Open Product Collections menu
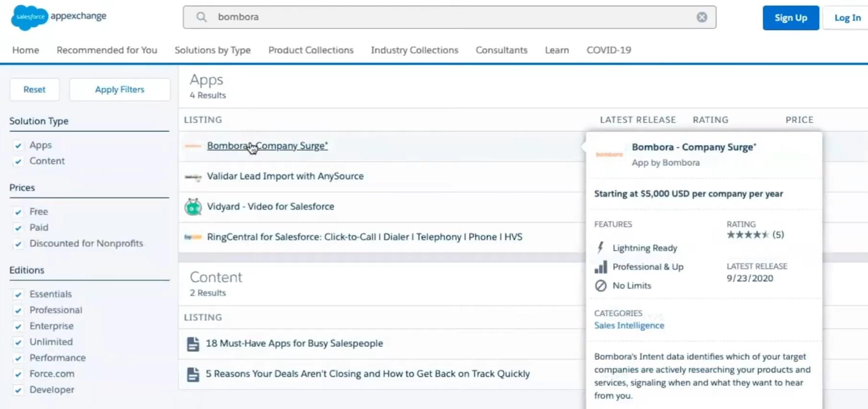This screenshot has height=409, width=868. (311, 50)
